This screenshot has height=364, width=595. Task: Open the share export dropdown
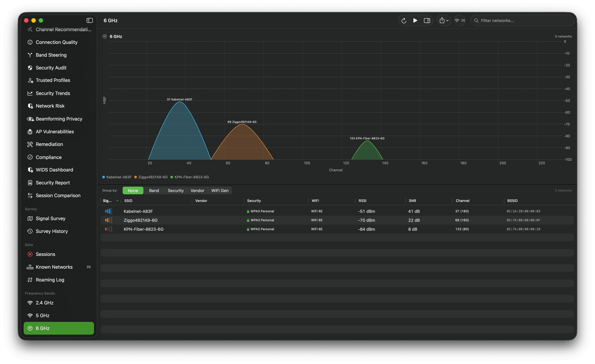pyautogui.click(x=444, y=20)
